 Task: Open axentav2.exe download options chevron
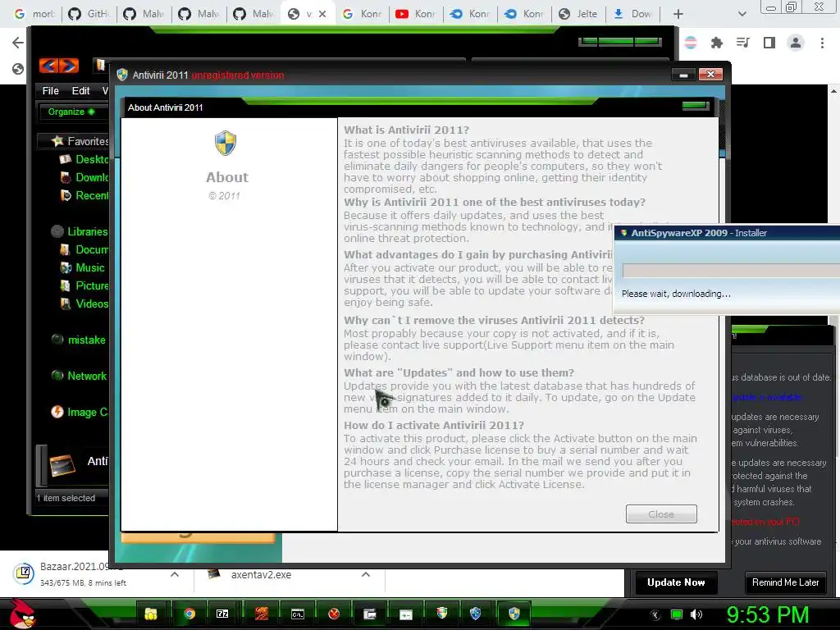point(366,574)
